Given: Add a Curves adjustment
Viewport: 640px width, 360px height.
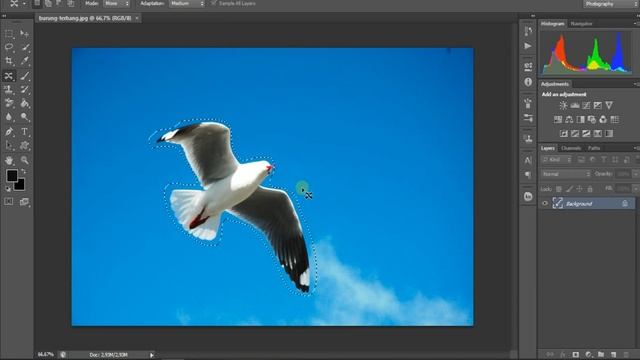Looking at the screenshot, I should point(586,105).
